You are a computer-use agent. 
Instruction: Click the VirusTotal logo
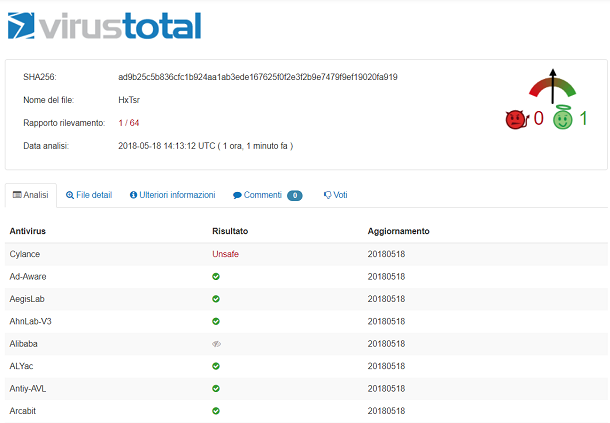pos(104,26)
